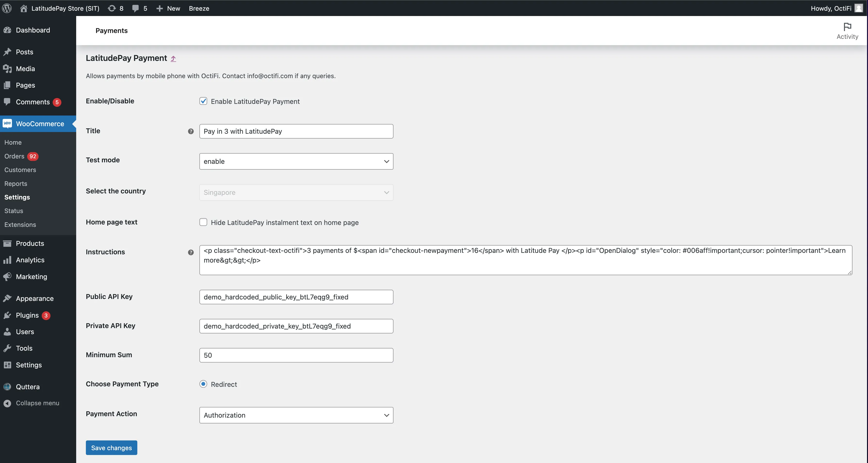Click the plus New icon in admin bar

pos(160,8)
